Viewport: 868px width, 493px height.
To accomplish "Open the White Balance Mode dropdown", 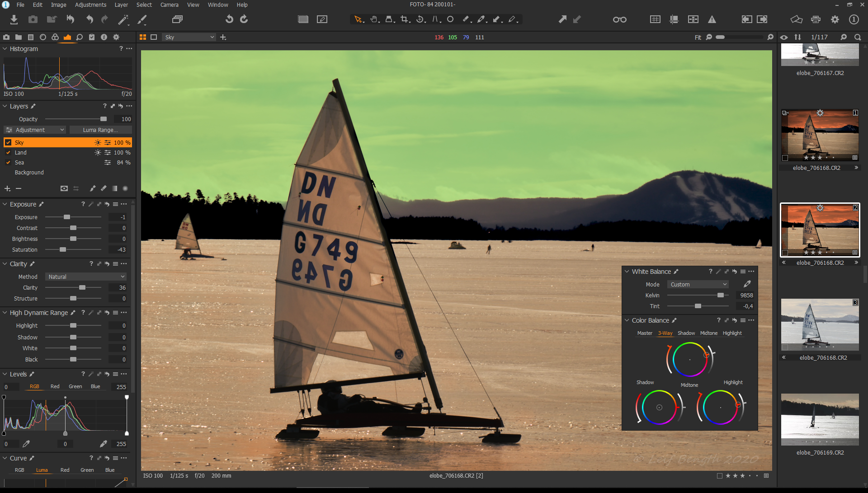I will [x=698, y=285].
